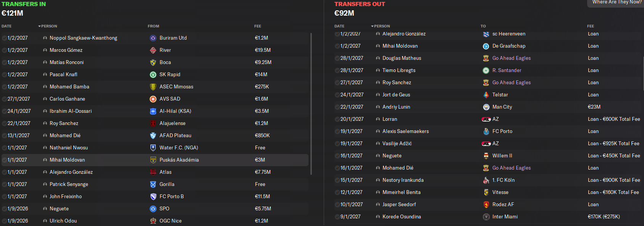The width and height of the screenshot is (644, 226).
Task: Sort Transfers In by Date header
Action: coord(6,26)
